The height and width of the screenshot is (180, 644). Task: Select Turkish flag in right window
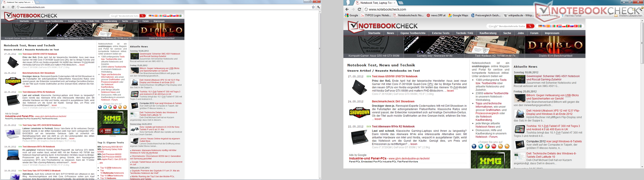575,26
